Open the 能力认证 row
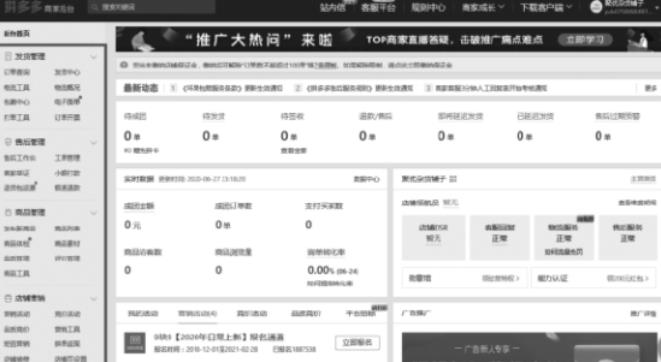661x362 pixels. point(593,278)
